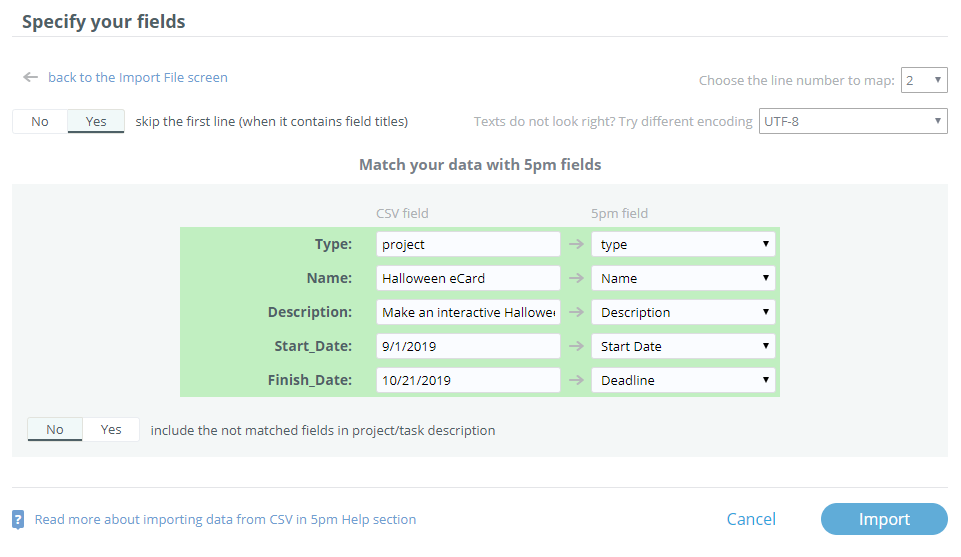Go back to the Import File screen
Viewport: 961px width, 557px height.
pos(137,77)
